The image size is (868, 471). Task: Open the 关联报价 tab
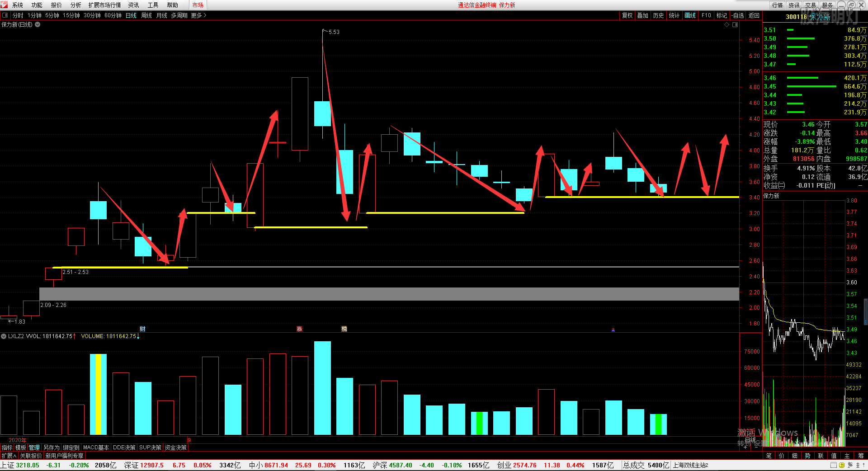click(x=31, y=456)
